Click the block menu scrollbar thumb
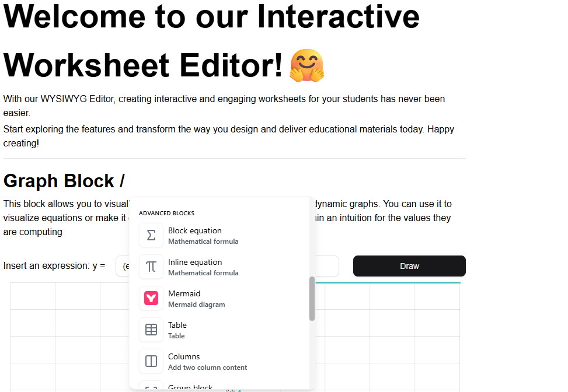 312,299
